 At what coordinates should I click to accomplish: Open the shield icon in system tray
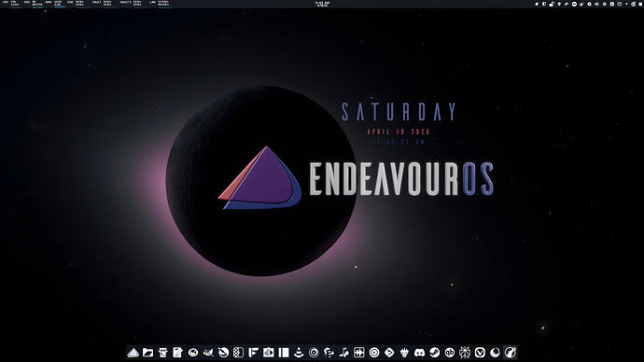pos(544,4)
